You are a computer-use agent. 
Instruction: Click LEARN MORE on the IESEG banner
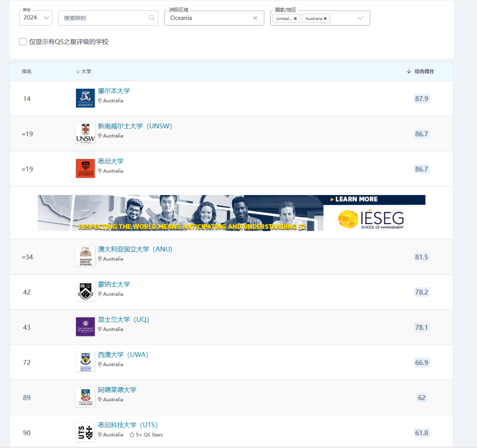[x=354, y=199]
